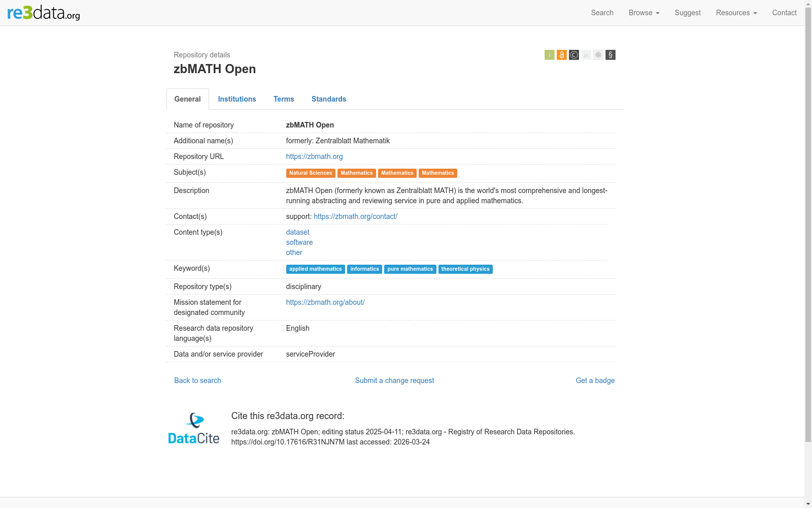Follow the zbmath.org/about/ mission statement link
Screen dimensions: 812x508
tap(325, 302)
